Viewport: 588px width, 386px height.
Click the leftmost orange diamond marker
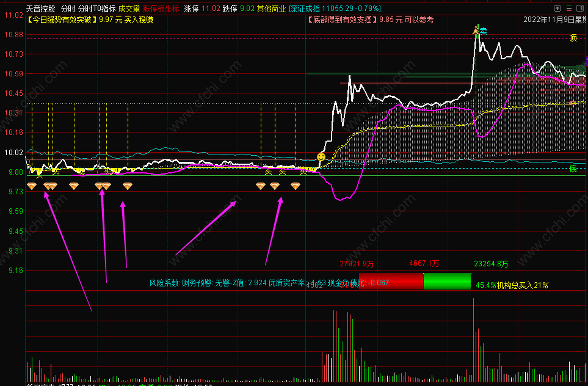[32, 186]
